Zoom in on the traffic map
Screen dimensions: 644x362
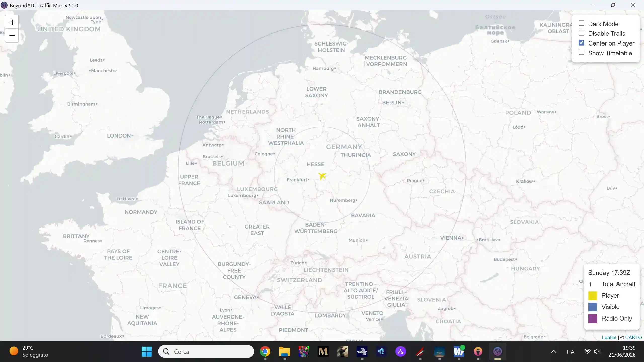coord(12,22)
